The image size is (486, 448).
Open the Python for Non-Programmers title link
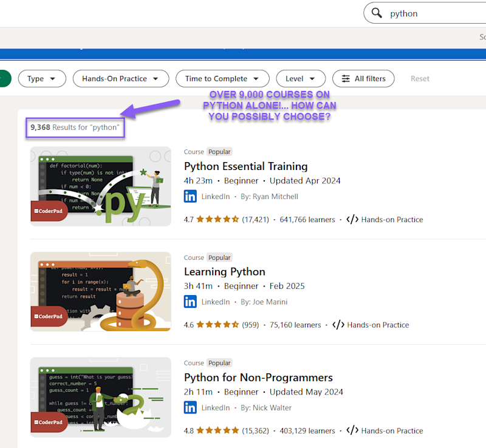pyautogui.click(x=258, y=378)
